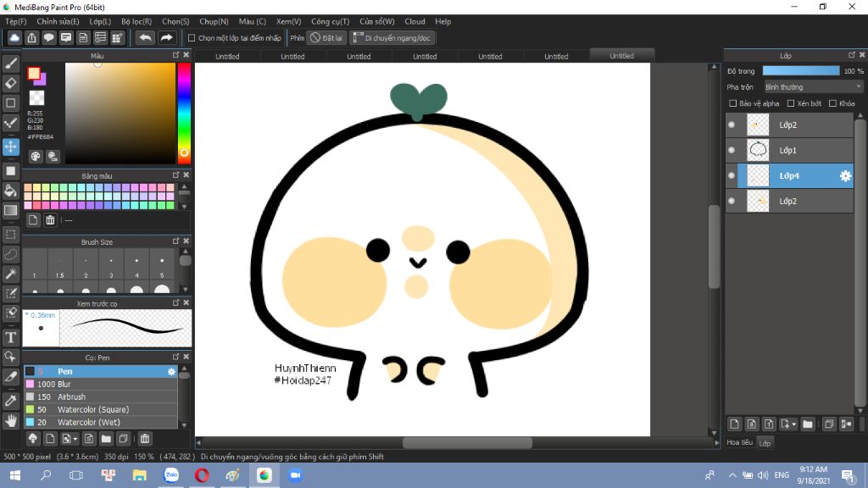
Task: Open the Bộ lọc(R) menu
Action: coord(136,21)
